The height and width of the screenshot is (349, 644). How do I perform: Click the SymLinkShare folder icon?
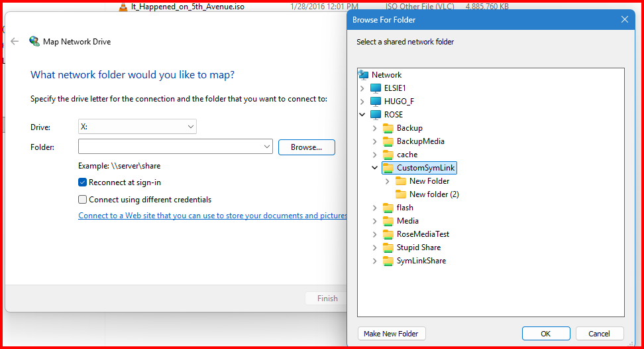(388, 261)
